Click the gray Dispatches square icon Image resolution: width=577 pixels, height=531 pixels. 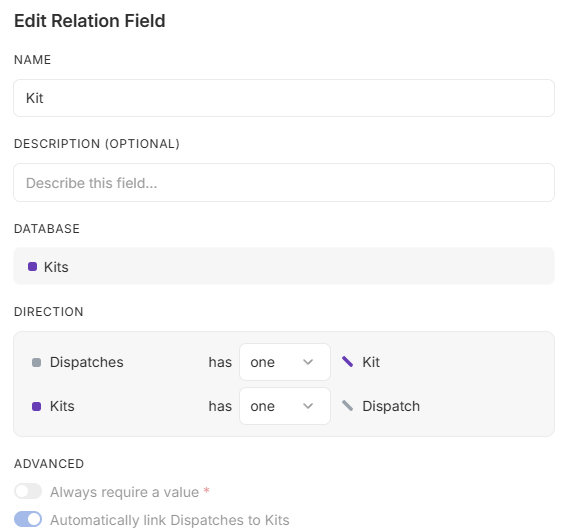[36, 362]
